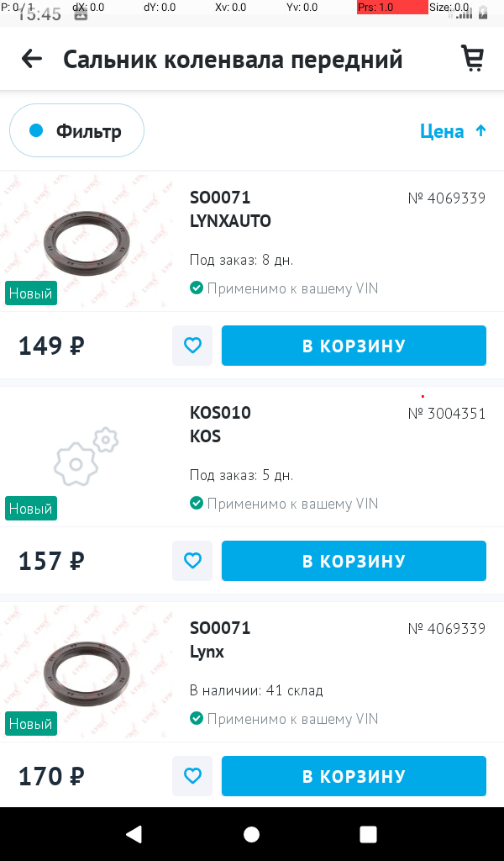Open product title KOS010 KOS
This screenshot has width=504, height=861.
[220, 425]
